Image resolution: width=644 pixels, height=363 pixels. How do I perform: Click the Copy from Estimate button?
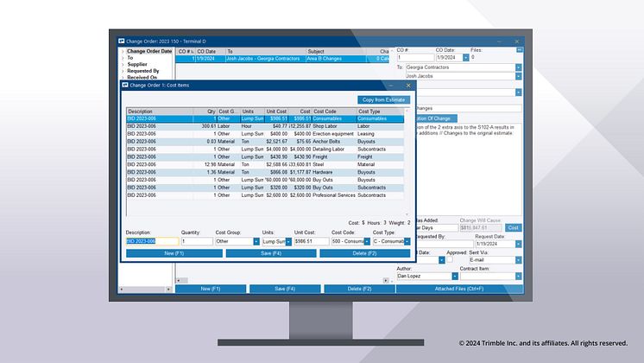coord(384,99)
